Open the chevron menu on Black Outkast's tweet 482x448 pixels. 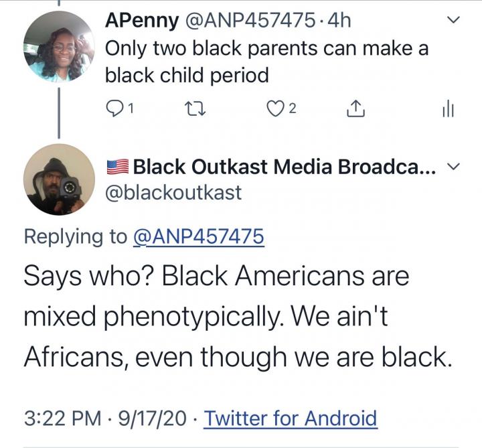point(453,166)
